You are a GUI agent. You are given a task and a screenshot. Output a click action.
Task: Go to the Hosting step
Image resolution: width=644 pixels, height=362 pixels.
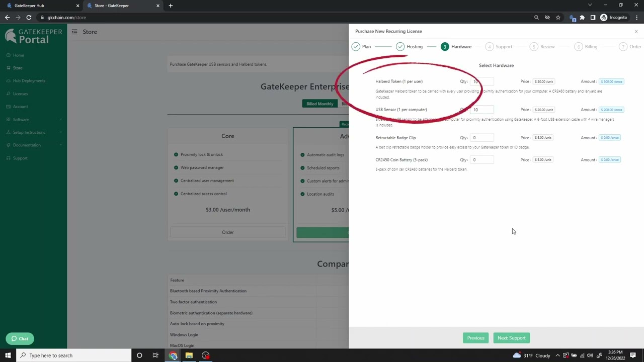coord(410,47)
